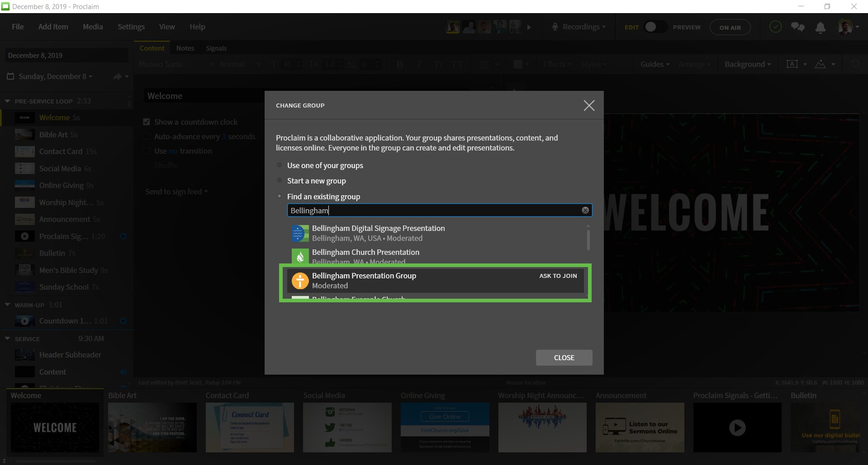868x465 pixels.
Task: Select the Contact Card slide thumbnail
Action: pyautogui.click(x=250, y=427)
